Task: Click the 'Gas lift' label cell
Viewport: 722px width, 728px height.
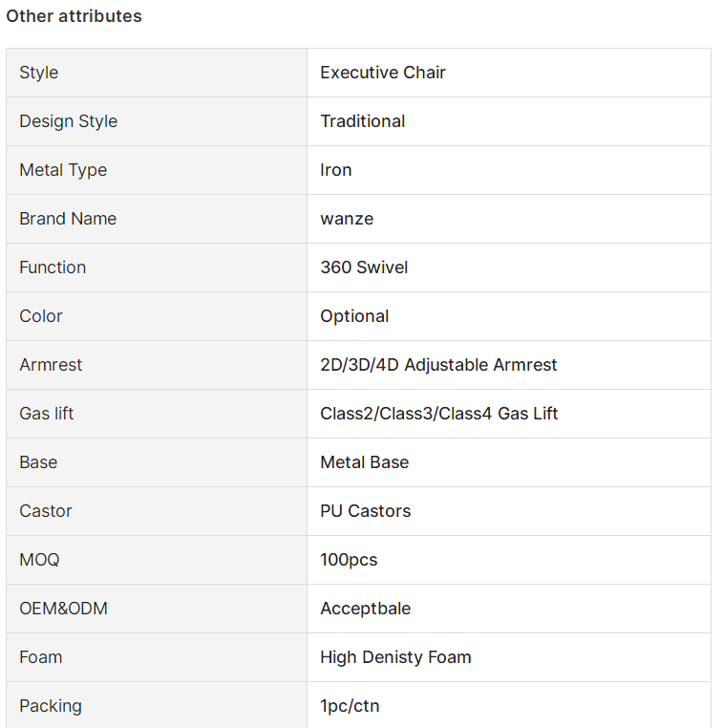Action: coord(157,414)
